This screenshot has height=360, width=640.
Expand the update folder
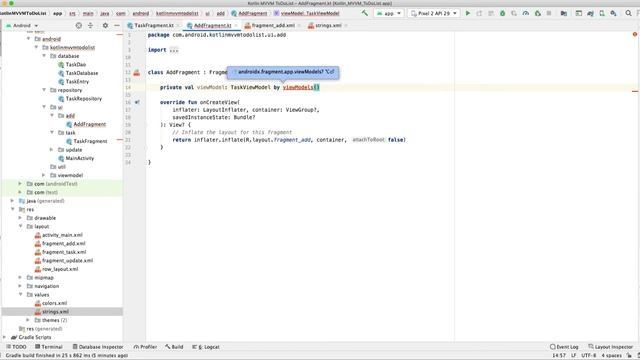click(52, 150)
